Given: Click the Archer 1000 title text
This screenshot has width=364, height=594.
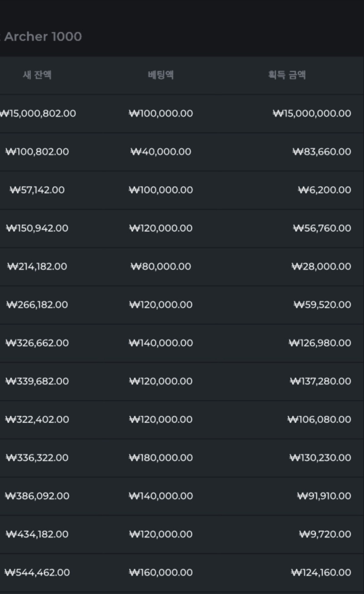Looking at the screenshot, I should (x=43, y=36).
